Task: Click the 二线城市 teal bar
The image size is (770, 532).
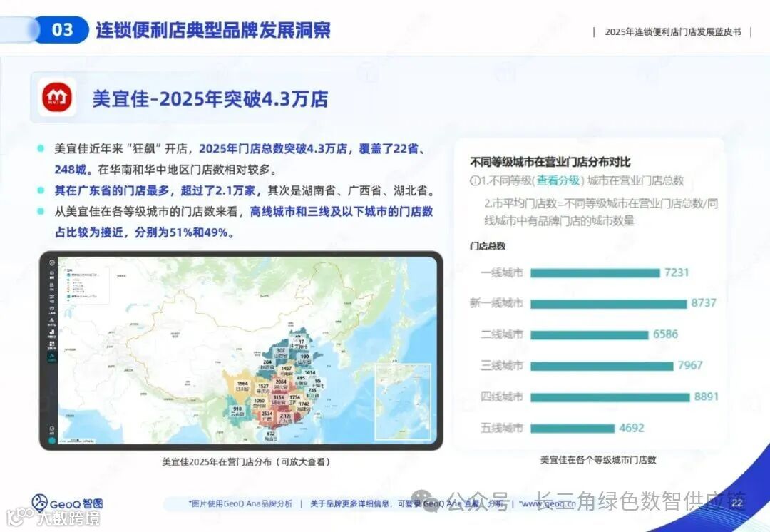Action: coord(590,334)
